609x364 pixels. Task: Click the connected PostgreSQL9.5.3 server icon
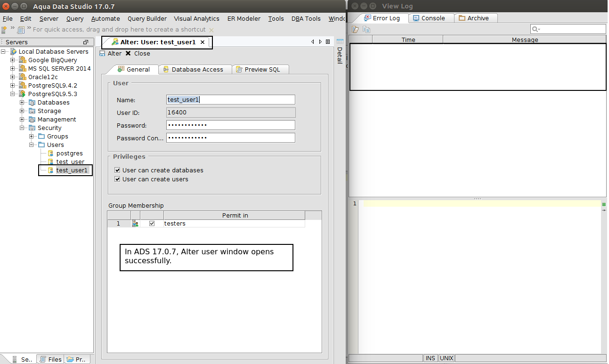tap(23, 94)
